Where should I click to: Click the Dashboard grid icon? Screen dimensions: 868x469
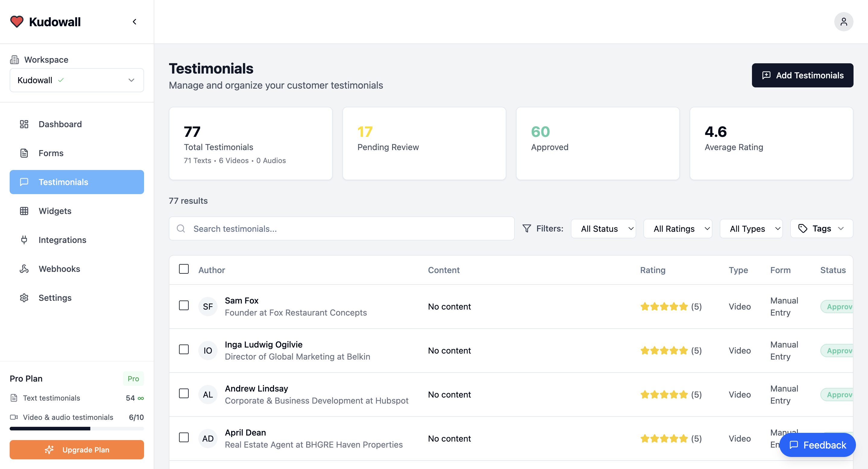click(24, 124)
